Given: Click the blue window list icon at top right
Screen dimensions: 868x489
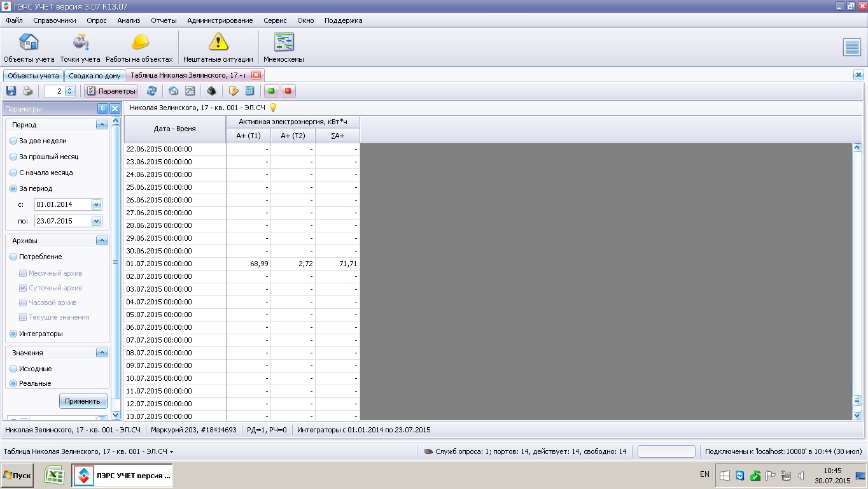Looking at the screenshot, I should click(851, 47).
